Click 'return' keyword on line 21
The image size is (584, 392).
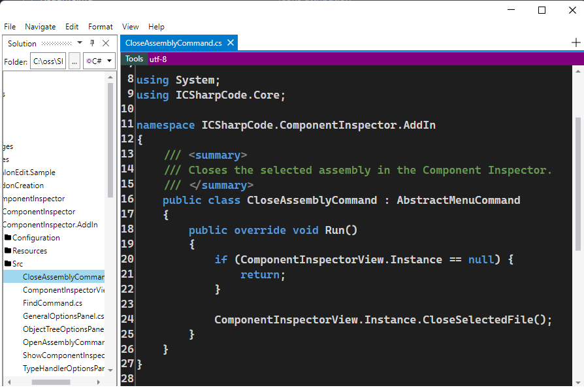coord(259,275)
